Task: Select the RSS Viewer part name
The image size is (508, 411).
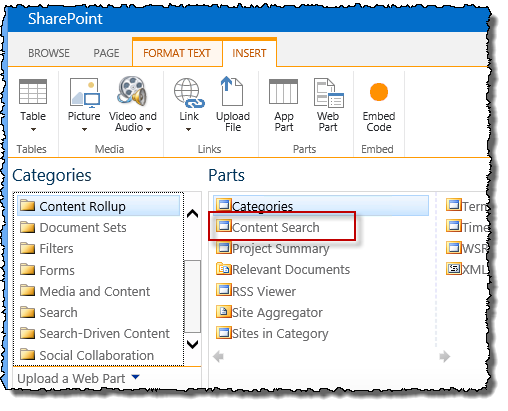Action: [x=264, y=291]
